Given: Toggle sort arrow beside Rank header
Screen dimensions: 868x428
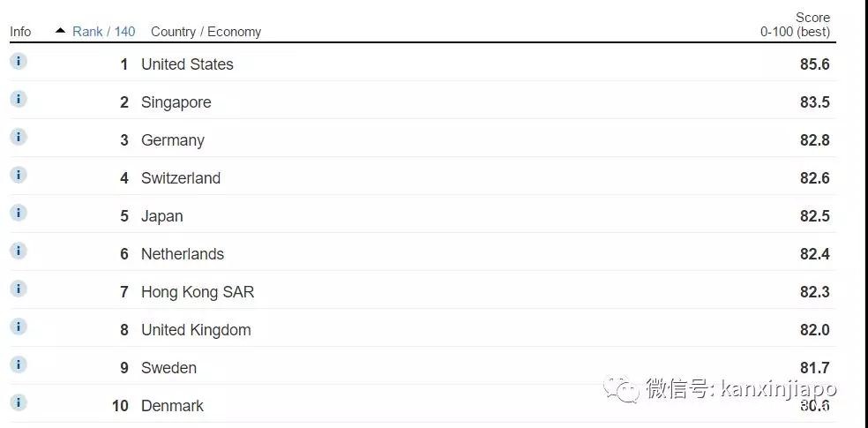Looking at the screenshot, I should pyautogui.click(x=60, y=31).
